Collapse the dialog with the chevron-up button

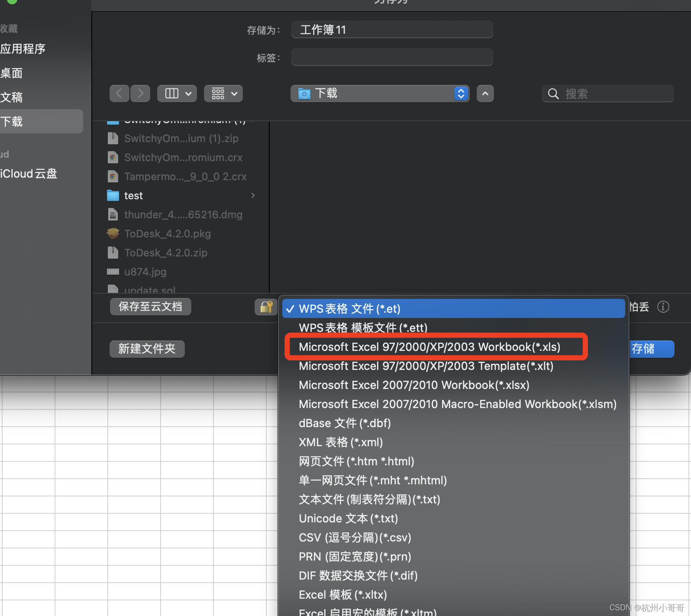click(x=485, y=94)
